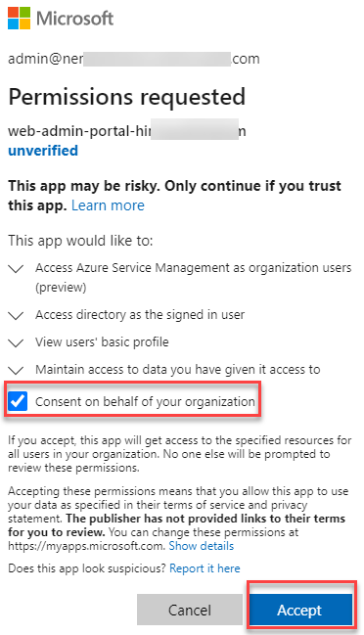
Task: Expand the 'Maintain access to data' chevron
Action: (16, 371)
